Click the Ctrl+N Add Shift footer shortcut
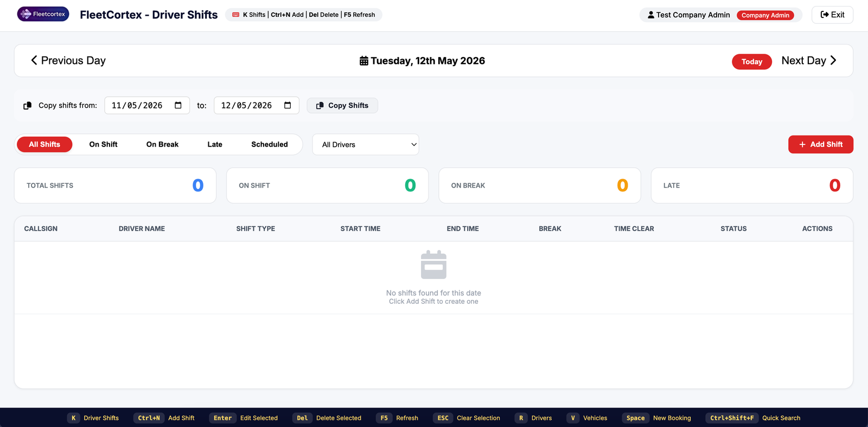Image resolution: width=868 pixels, height=427 pixels. 164,418
